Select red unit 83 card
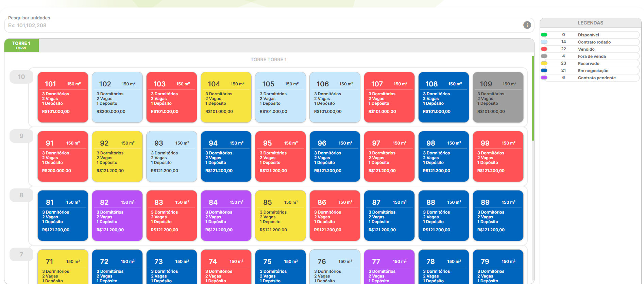 172,216
